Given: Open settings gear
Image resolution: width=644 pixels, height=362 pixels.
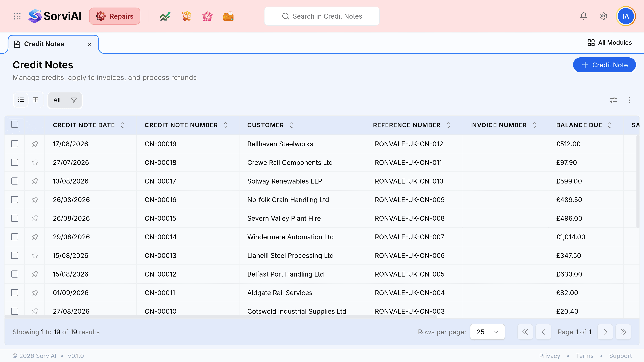Looking at the screenshot, I should click(604, 16).
